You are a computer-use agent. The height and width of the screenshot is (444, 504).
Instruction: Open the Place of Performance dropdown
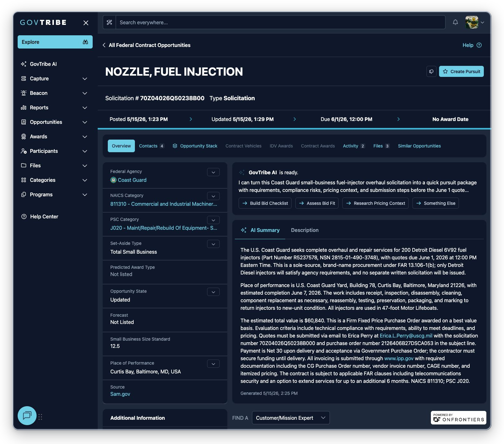pos(213,364)
